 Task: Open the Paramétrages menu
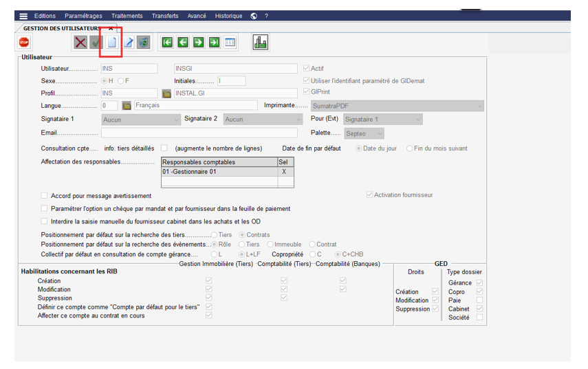(83, 16)
